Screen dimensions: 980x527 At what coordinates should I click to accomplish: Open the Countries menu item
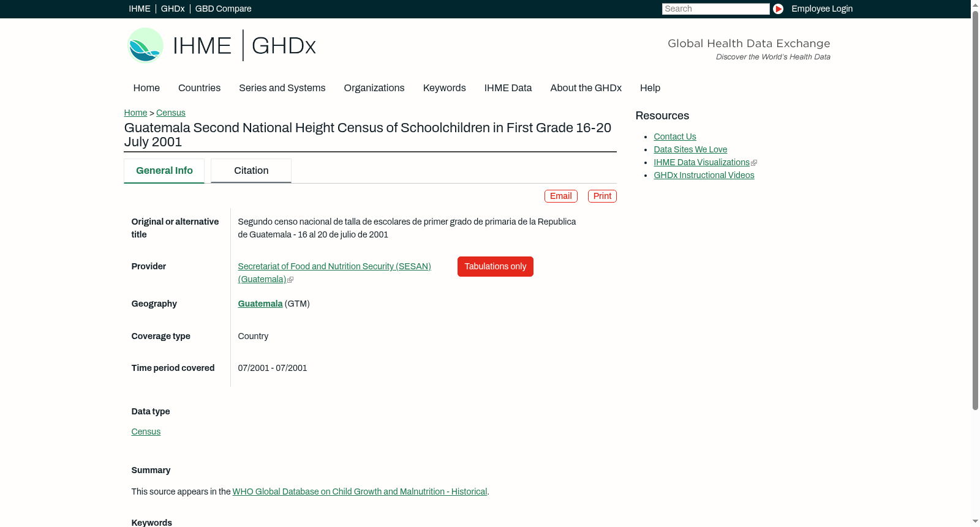pos(199,88)
